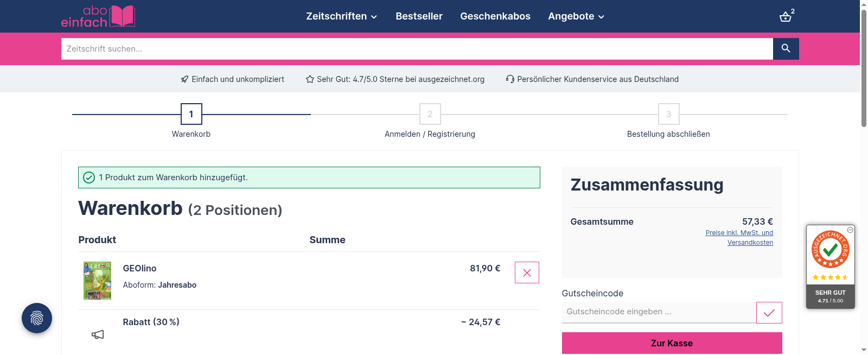
Task: Click the GEOlino magazine cover thumbnail
Action: (x=97, y=281)
